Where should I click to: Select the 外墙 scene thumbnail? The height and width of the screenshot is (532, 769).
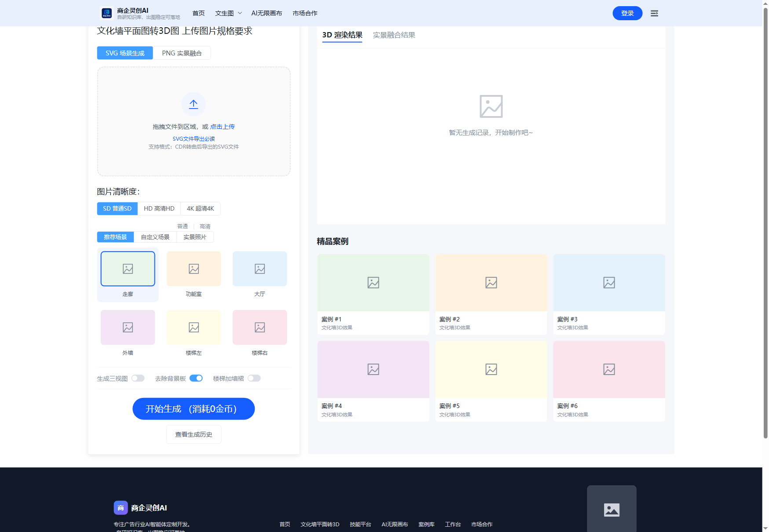128,328
